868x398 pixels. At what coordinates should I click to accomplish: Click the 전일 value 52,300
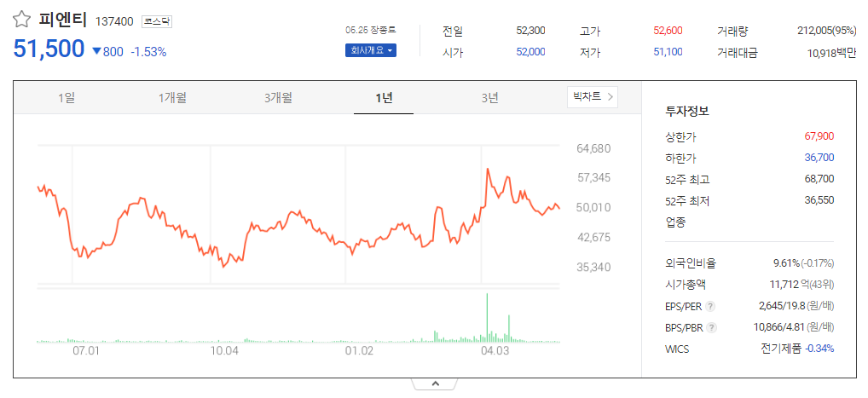point(530,31)
